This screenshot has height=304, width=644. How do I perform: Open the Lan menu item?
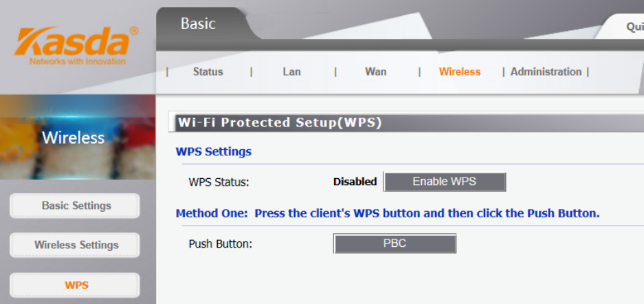[x=291, y=72]
